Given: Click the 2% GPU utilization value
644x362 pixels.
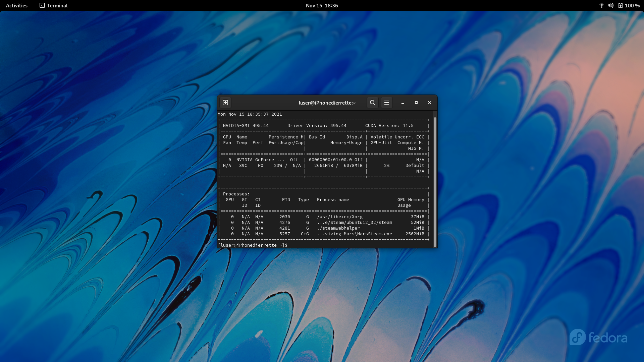Looking at the screenshot, I should [x=387, y=166].
